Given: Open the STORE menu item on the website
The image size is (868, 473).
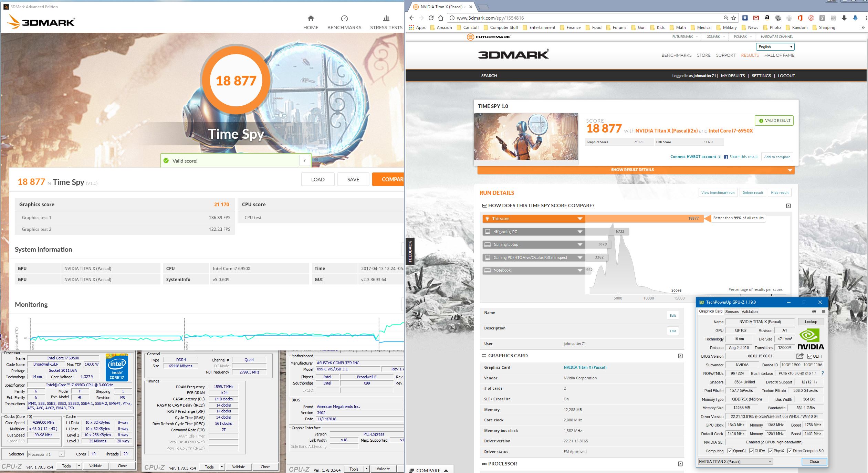Looking at the screenshot, I should coord(703,55).
